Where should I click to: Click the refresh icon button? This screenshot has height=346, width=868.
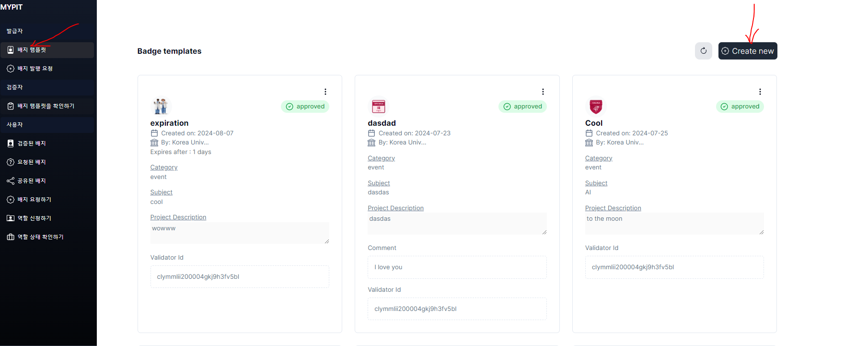click(x=703, y=51)
